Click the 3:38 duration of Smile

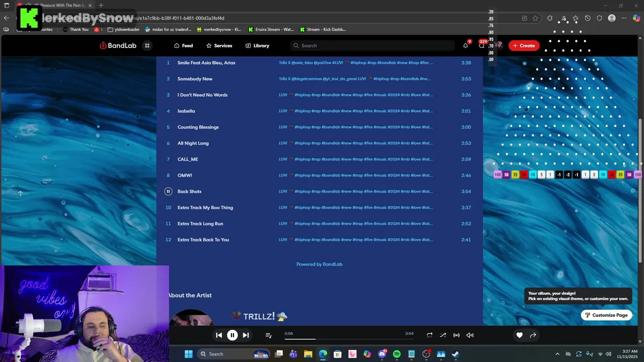point(466,63)
